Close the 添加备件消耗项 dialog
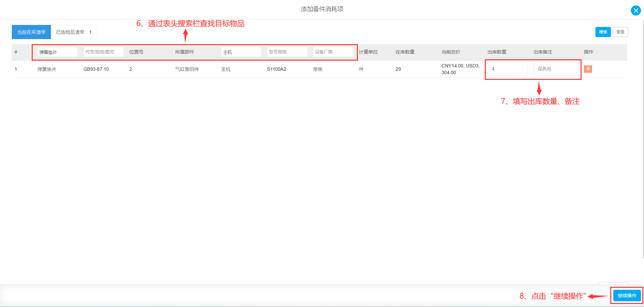The height and width of the screenshot is (307, 644). [636, 10]
